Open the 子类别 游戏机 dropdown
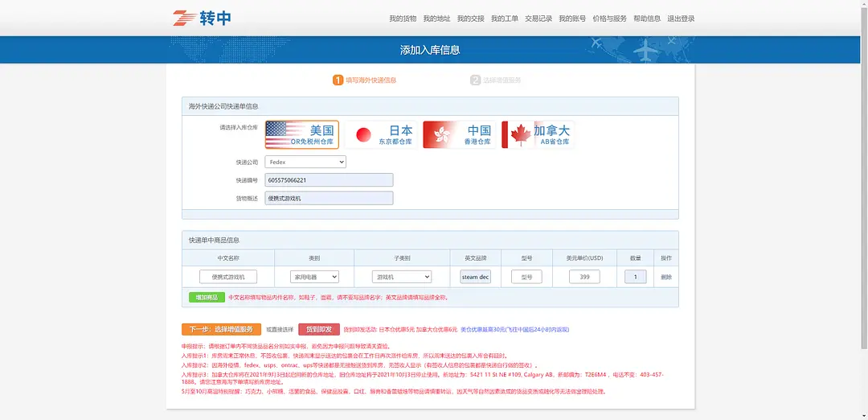 coord(401,277)
